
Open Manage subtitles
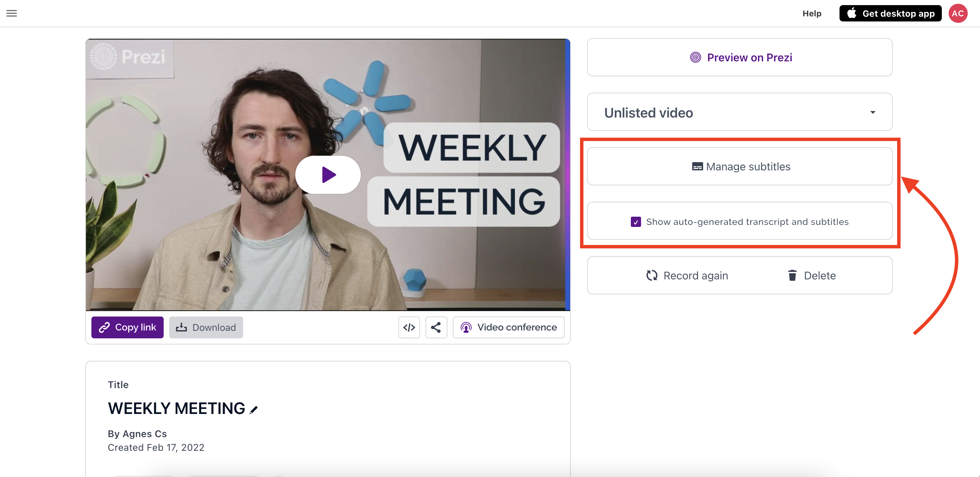click(x=740, y=167)
